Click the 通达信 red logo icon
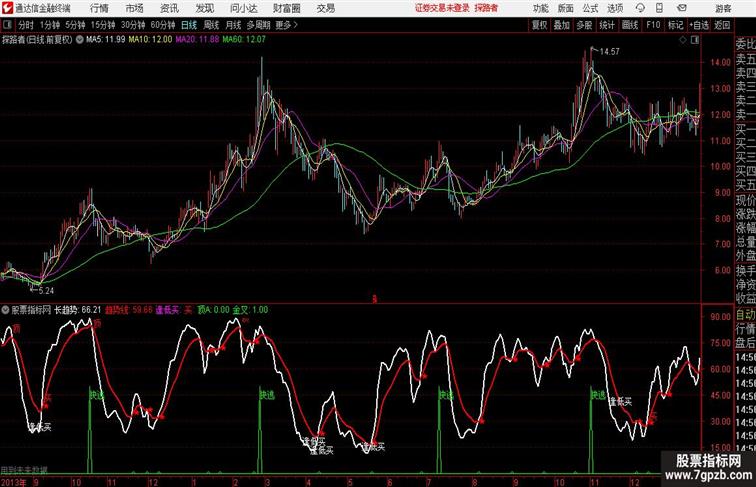This screenshot has height=487, width=756. tap(7, 8)
